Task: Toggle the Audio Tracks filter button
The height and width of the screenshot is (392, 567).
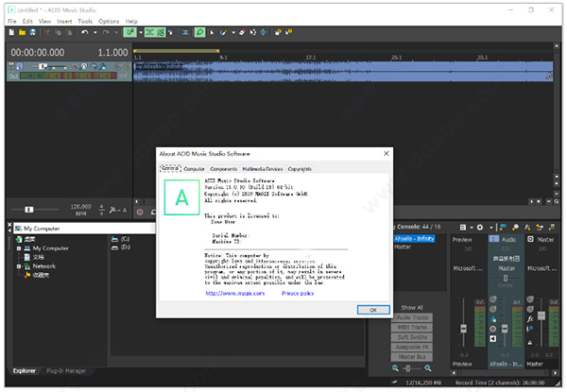Action: tap(412, 317)
